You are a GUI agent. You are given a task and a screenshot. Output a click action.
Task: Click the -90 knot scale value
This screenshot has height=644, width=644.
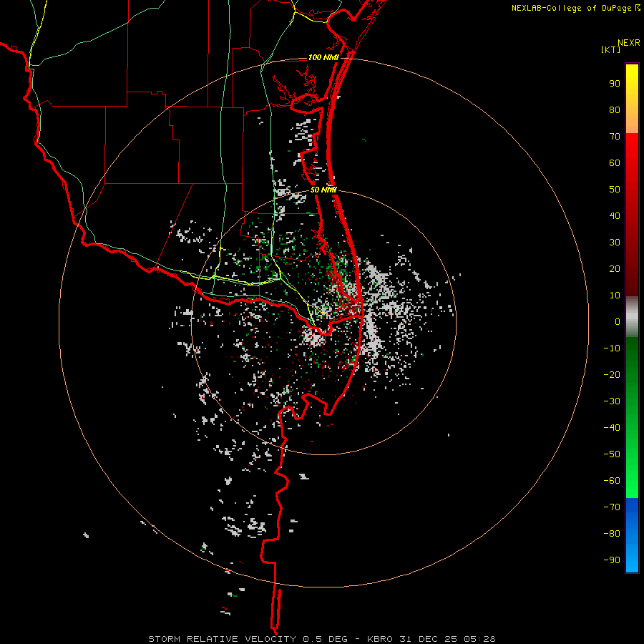coord(612,560)
